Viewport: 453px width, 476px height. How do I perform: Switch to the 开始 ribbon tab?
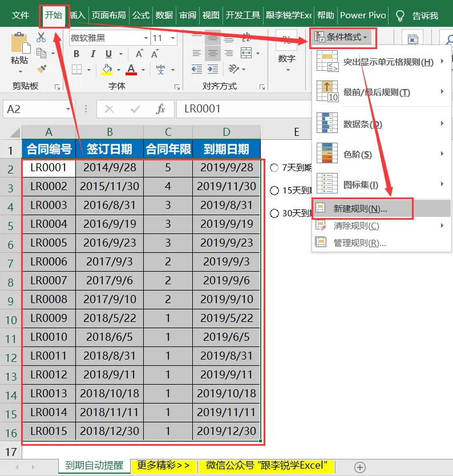[54, 15]
